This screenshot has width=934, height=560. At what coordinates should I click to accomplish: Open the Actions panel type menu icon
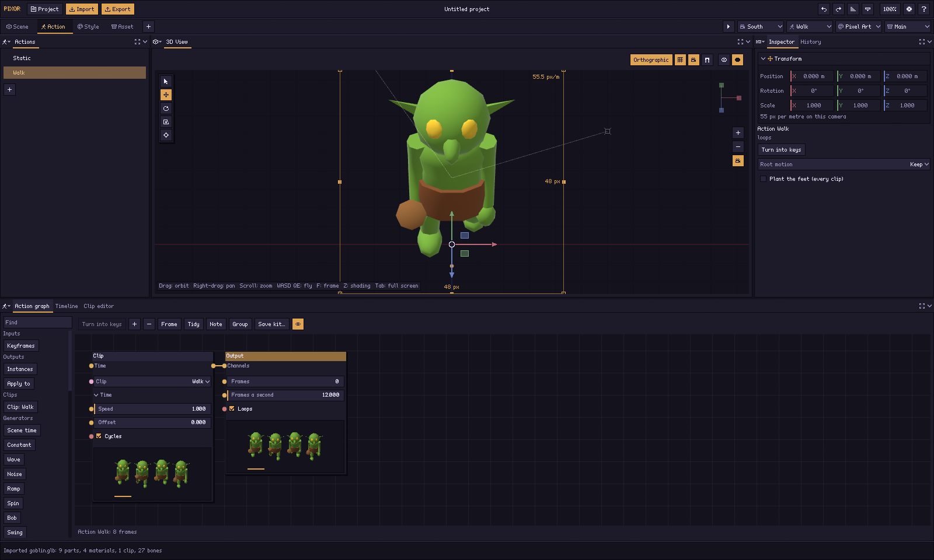coord(6,42)
